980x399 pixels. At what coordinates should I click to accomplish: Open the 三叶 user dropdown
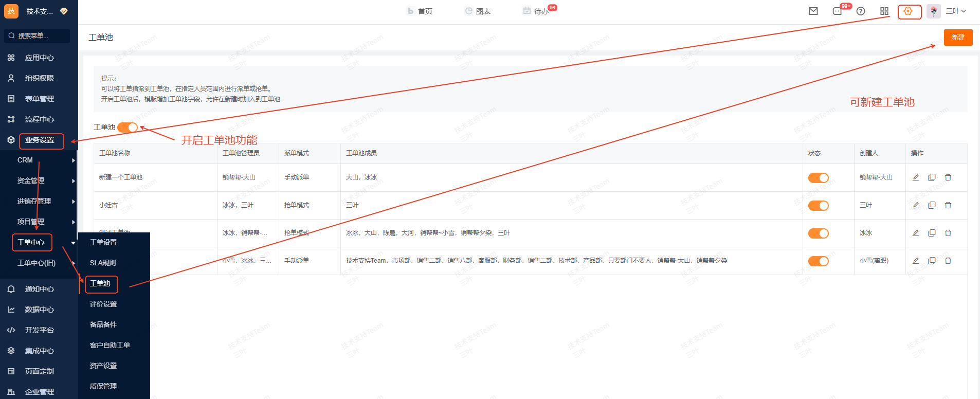[955, 11]
